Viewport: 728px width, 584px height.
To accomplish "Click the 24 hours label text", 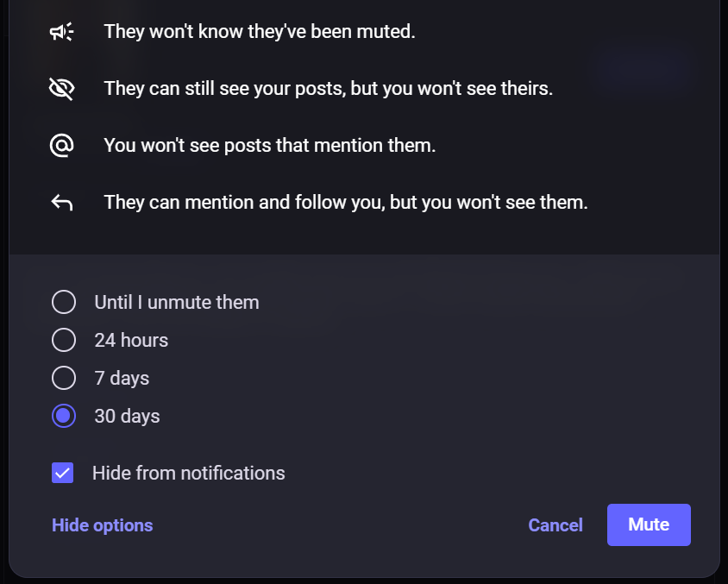I will pos(131,340).
